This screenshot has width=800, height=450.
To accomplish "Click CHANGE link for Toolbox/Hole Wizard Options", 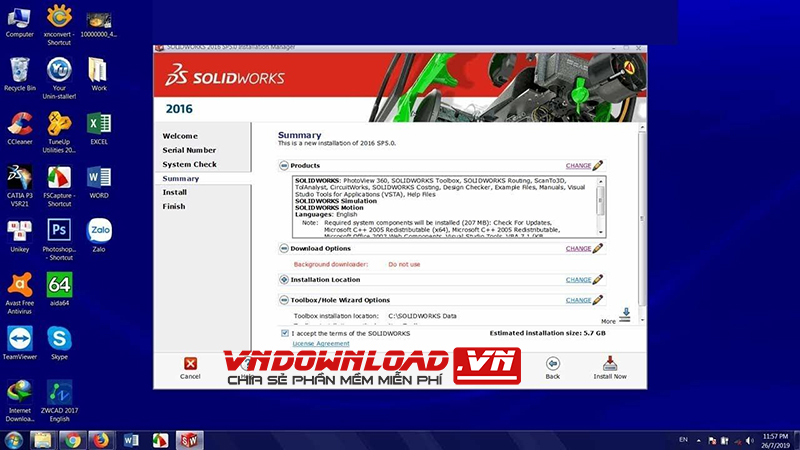I will [578, 301].
